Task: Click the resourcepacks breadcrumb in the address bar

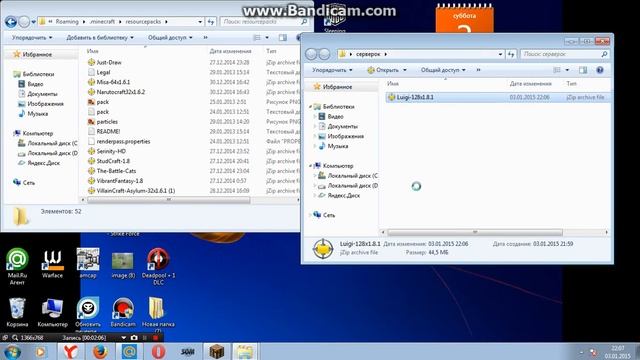Action: click(143, 22)
